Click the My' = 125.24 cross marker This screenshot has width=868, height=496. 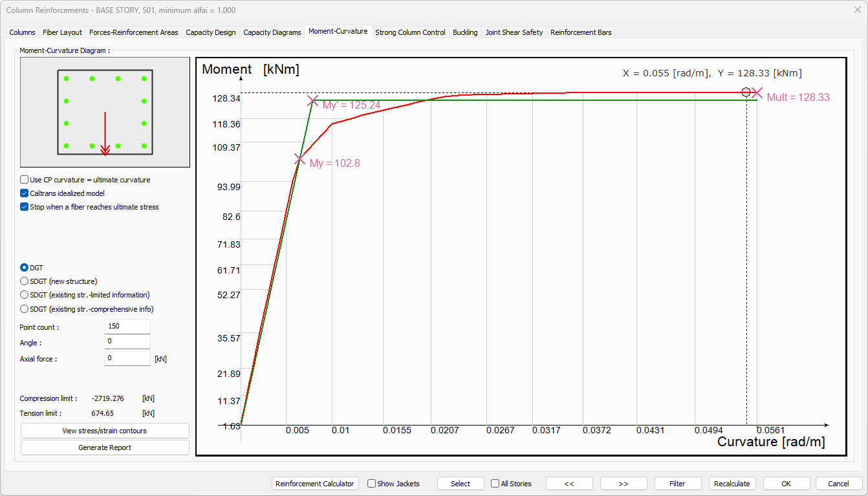pos(313,101)
